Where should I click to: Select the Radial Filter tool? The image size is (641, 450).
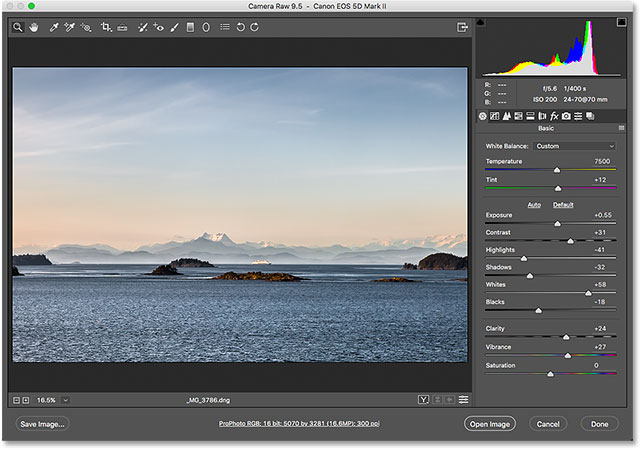[x=206, y=27]
